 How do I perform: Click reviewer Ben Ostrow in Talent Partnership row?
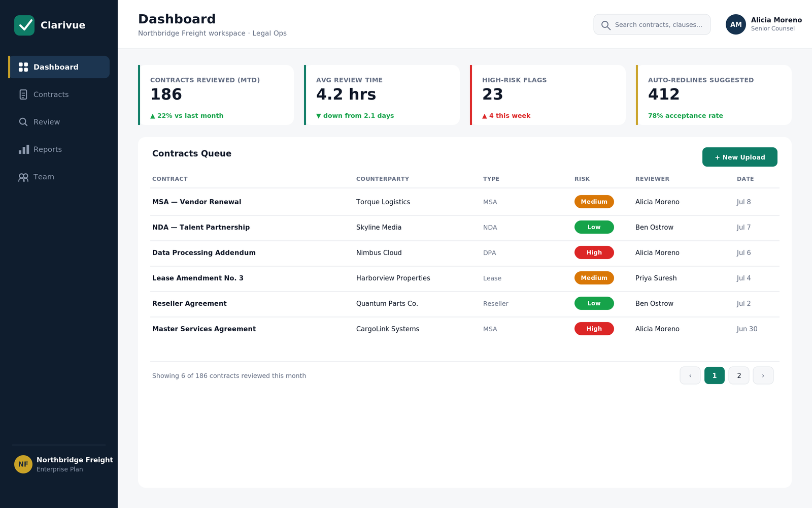[x=655, y=227]
